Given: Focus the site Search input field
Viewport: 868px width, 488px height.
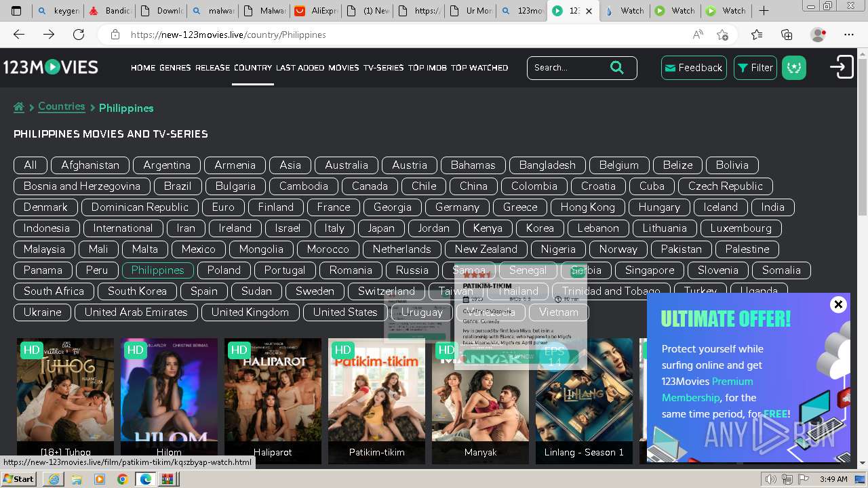Looking at the screenshot, I should coord(568,68).
